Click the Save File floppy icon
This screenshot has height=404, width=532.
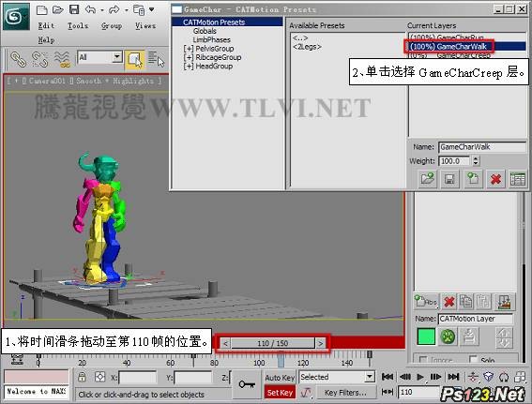[x=74, y=9]
